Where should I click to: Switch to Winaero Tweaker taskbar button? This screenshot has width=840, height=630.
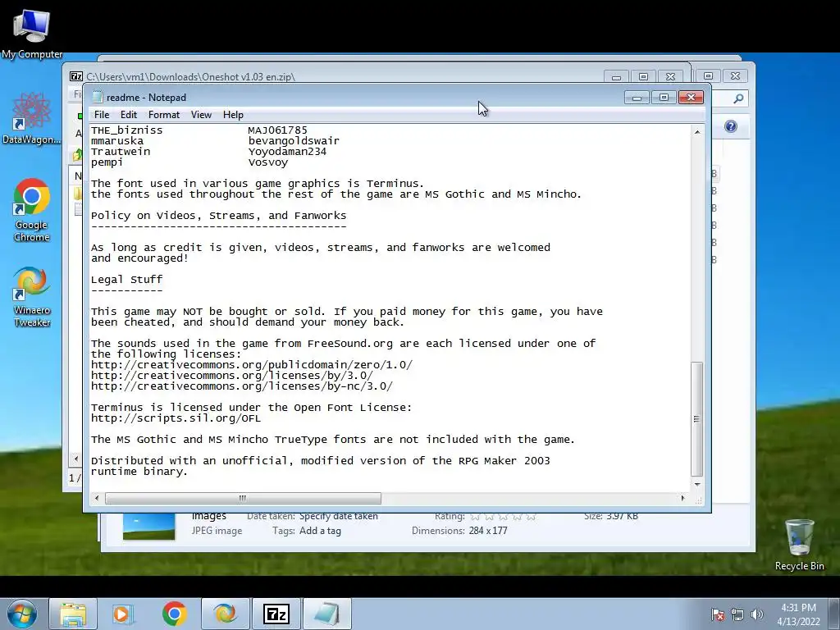tap(225, 614)
